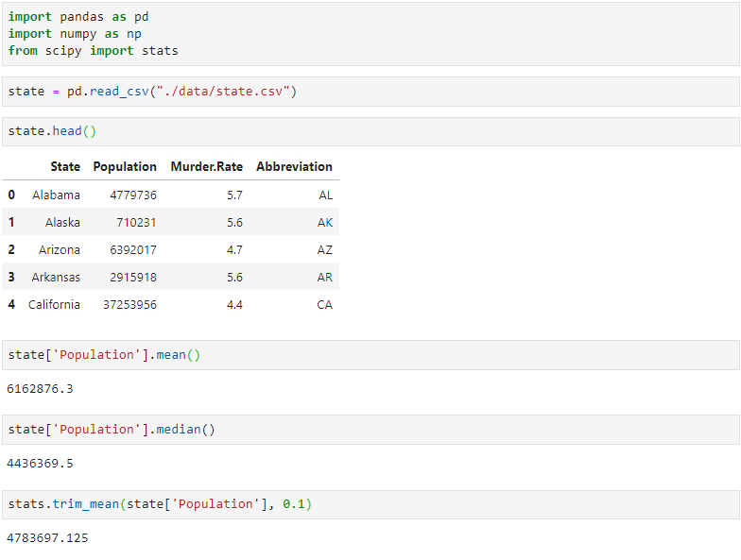Select the California cell
741x560 pixels.
tap(54, 304)
